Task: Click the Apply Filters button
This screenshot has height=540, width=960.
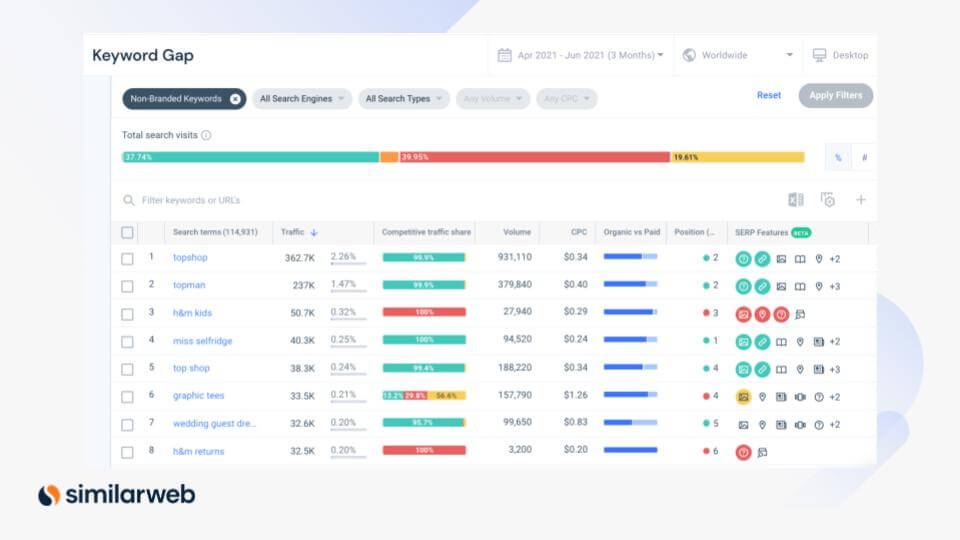Action: pos(835,96)
